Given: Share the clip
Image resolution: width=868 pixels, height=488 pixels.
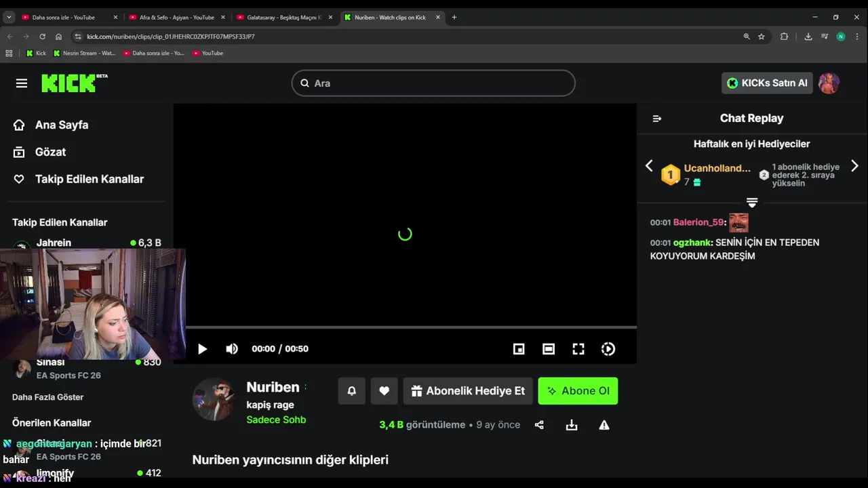Looking at the screenshot, I should tap(539, 425).
